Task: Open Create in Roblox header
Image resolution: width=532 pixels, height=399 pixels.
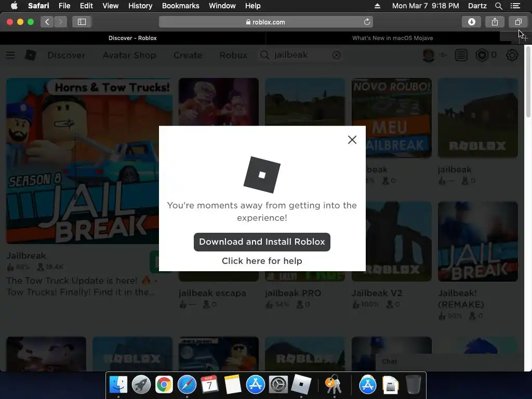Action: tap(188, 55)
